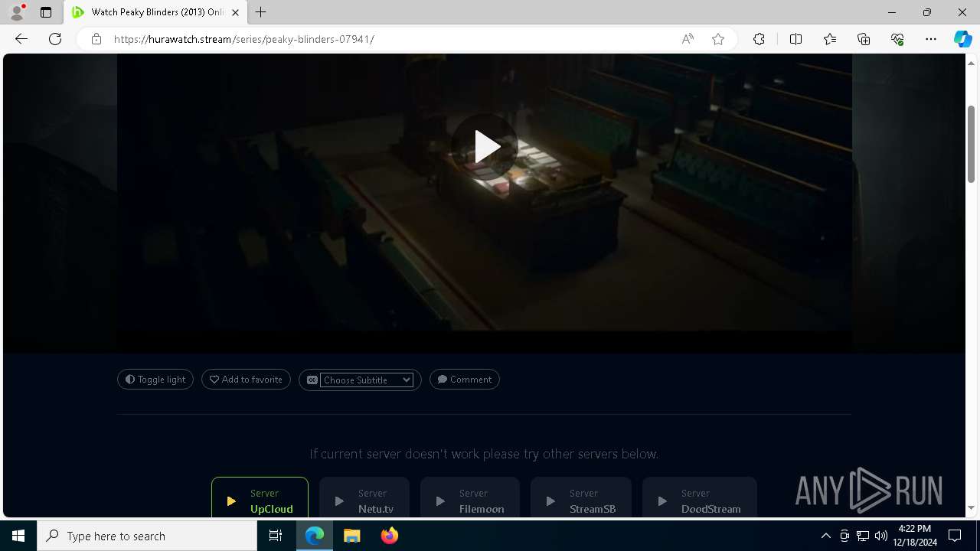Switch to the Filemoon server
Screen dimensions: 980x551
tap(470, 498)
